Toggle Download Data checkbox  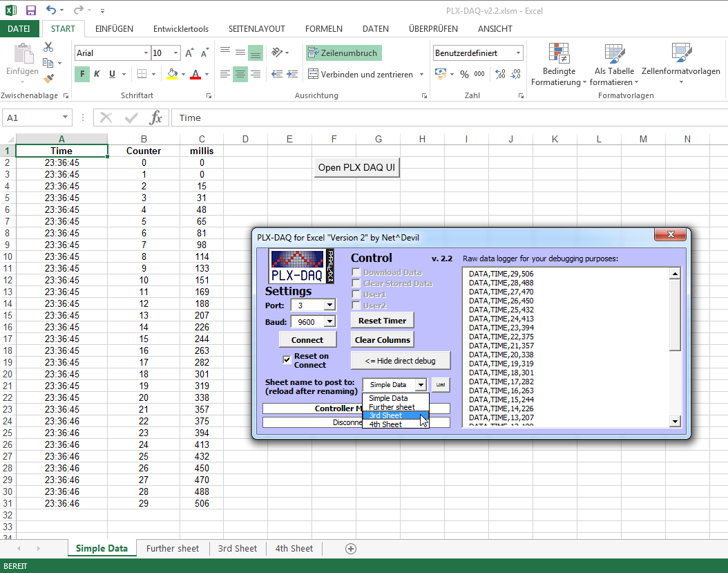(356, 272)
